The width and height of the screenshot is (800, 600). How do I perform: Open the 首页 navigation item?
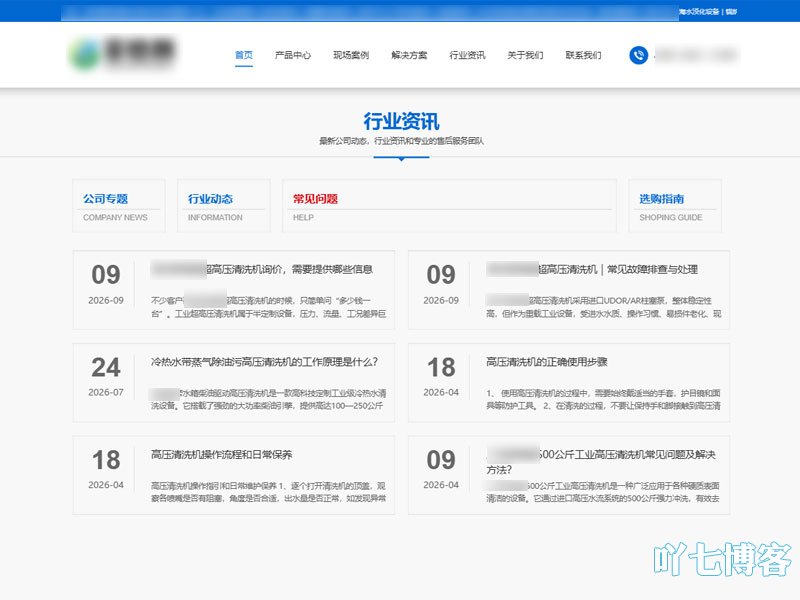243,55
